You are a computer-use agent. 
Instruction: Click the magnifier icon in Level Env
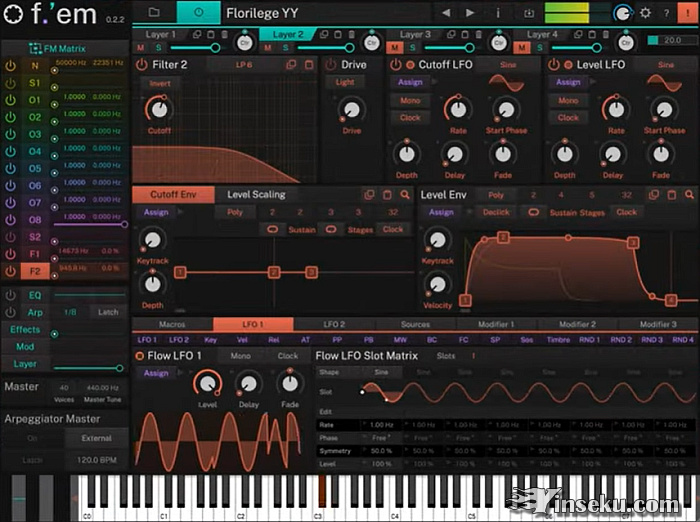(x=689, y=195)
